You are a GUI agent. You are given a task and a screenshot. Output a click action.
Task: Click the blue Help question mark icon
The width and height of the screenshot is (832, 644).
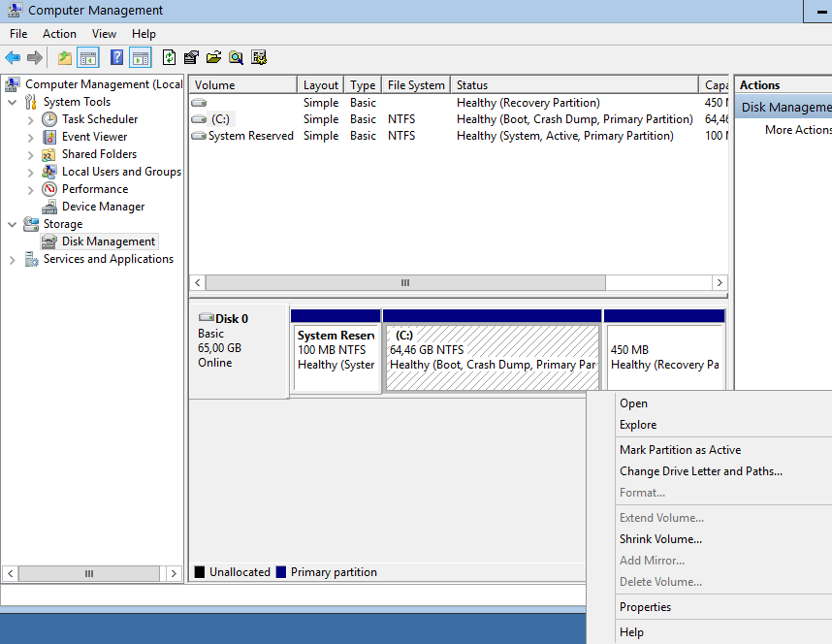pos(116,58)
